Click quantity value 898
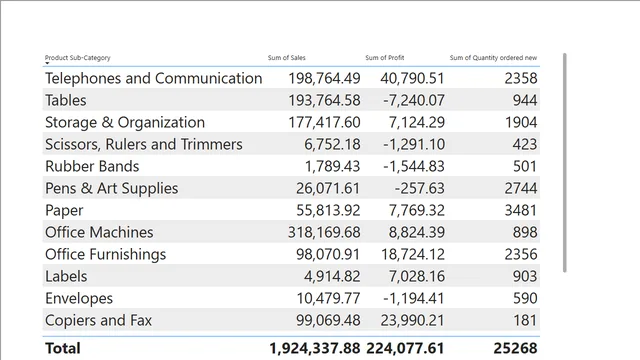The width and height of the screenshot is (640, 360). pyautogui.click(x=525, y=232)
